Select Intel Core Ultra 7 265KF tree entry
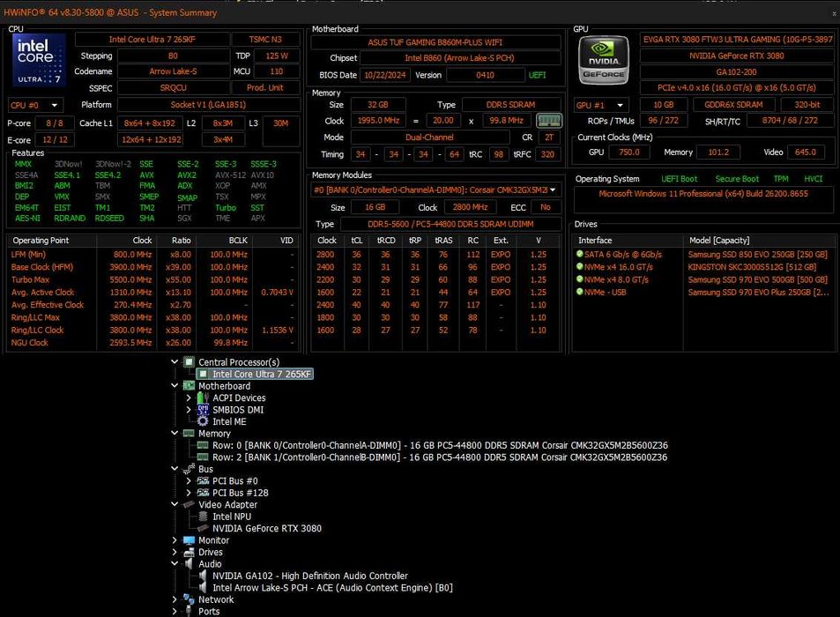This screenshot has width=840, height=617. pyautogui.click(x=262, y=374)
